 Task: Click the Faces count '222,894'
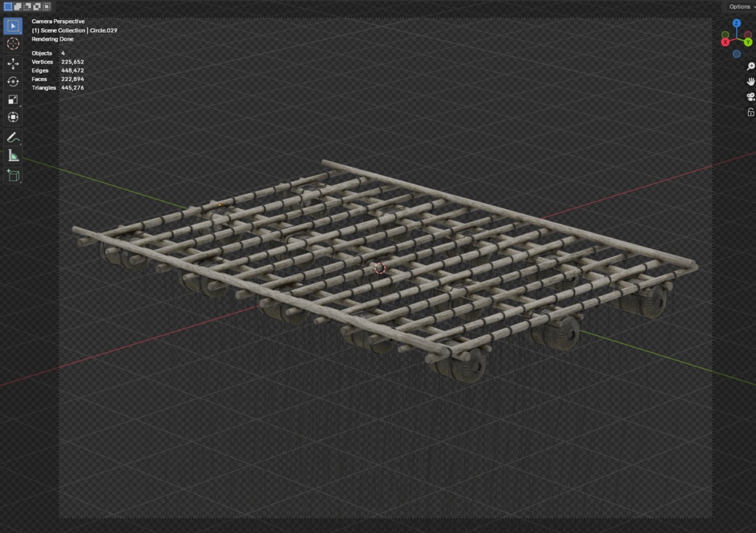(x=72, y=79)
